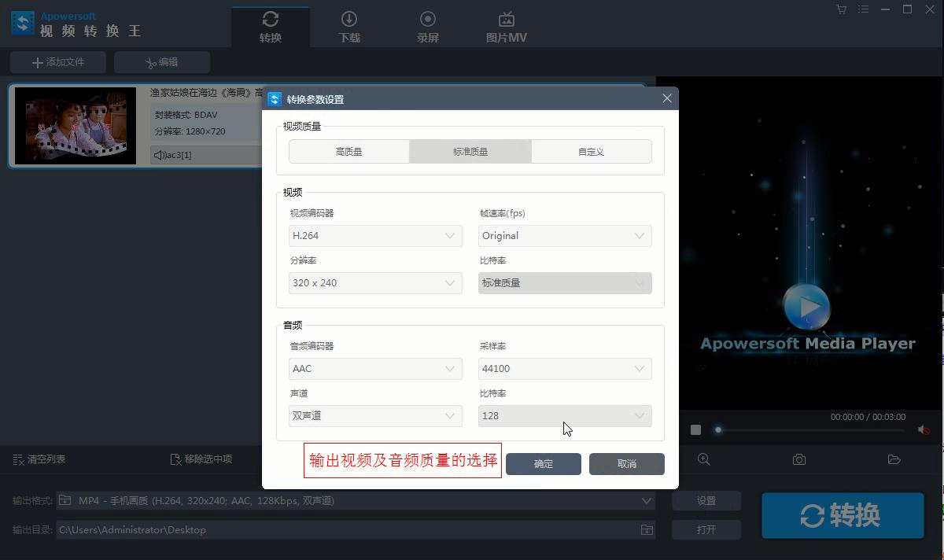Unmute the player volume icon
The width and height of the screenshot is (944, 560).
click(924, 429)
